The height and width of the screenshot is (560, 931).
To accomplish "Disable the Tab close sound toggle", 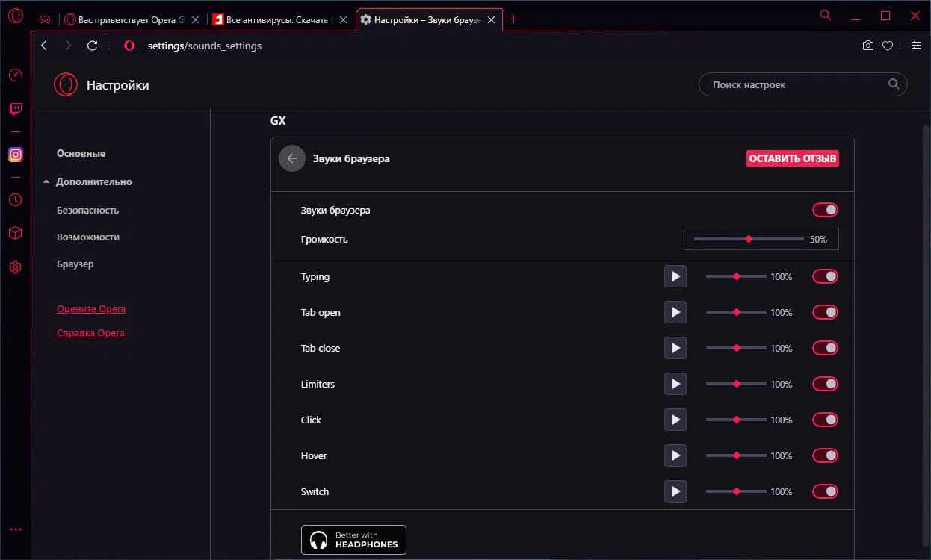I will (x=825, y=348).
